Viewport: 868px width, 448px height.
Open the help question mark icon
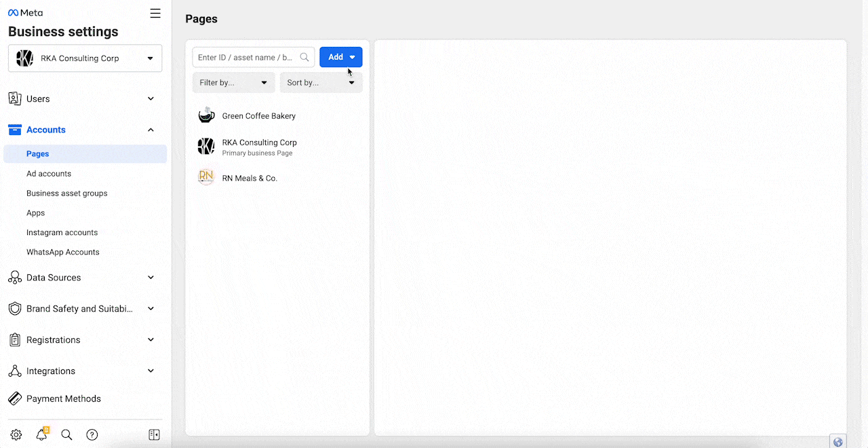point(92,435)
